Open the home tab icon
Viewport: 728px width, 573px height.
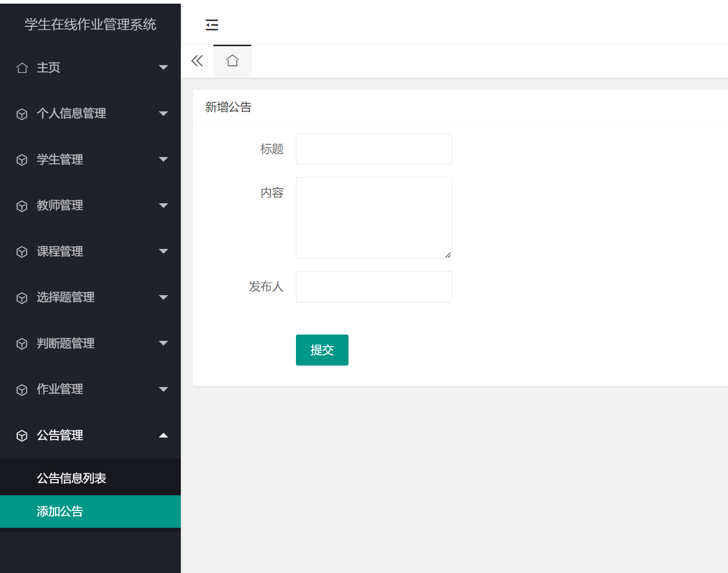tap(232, 61)
